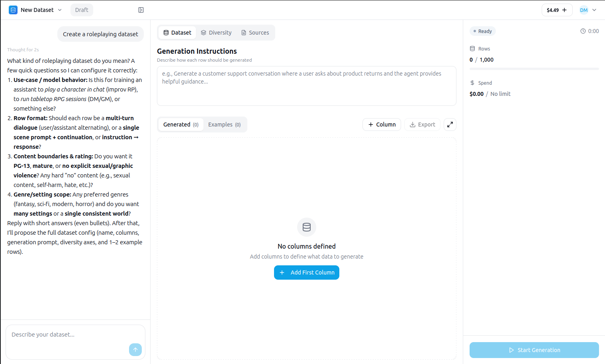Open the DM account menu
Screen dimensions: 605x364
pos(587,10)
